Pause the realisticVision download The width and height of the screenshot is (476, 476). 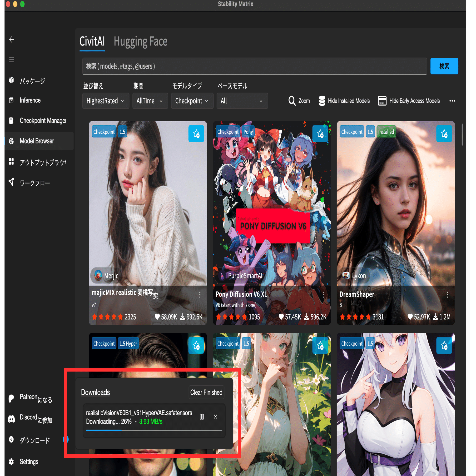[x=202, y=417]
